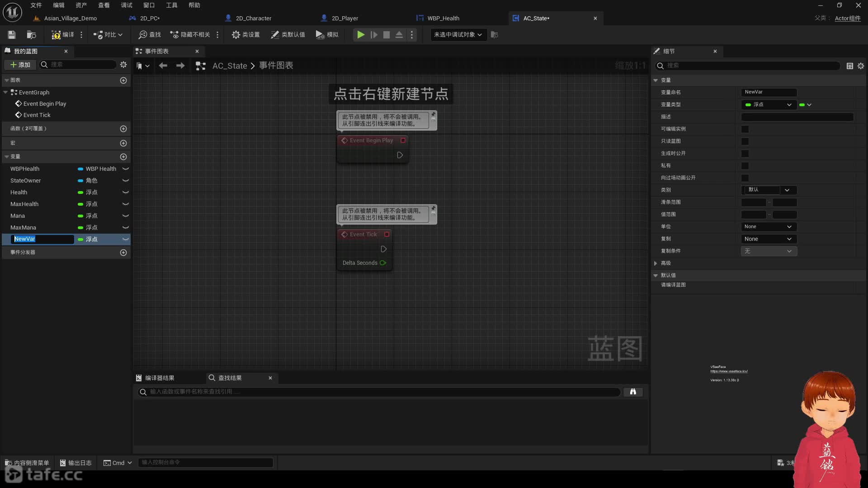Select the AC_State tab

click(x=536, y=18)
